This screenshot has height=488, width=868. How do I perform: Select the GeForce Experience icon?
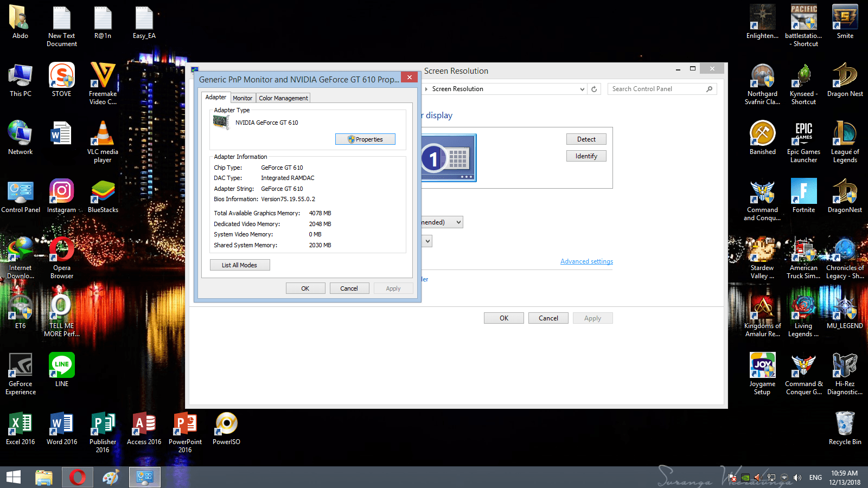point(21,374)
